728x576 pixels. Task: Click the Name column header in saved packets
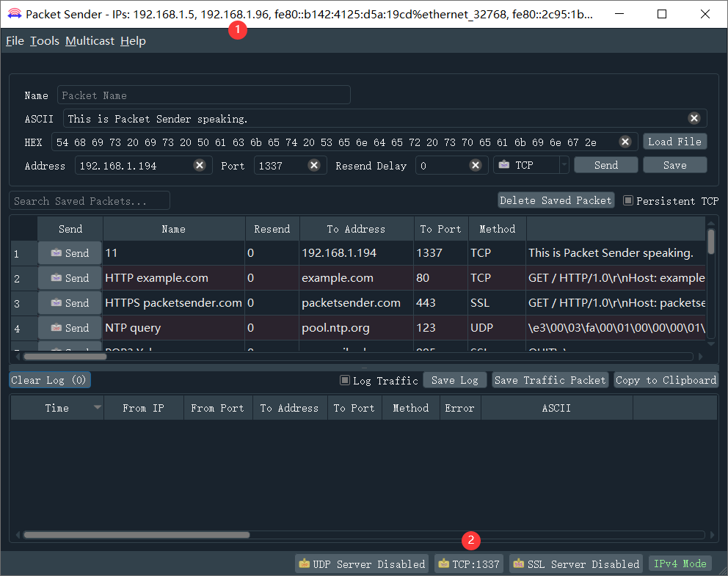174,229
